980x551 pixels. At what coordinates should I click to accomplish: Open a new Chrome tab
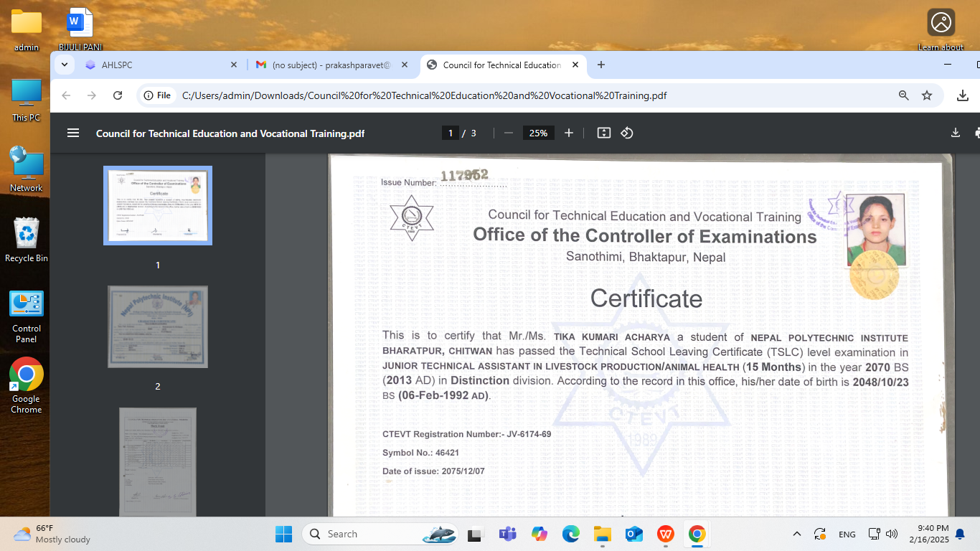(x=601, y=65)
